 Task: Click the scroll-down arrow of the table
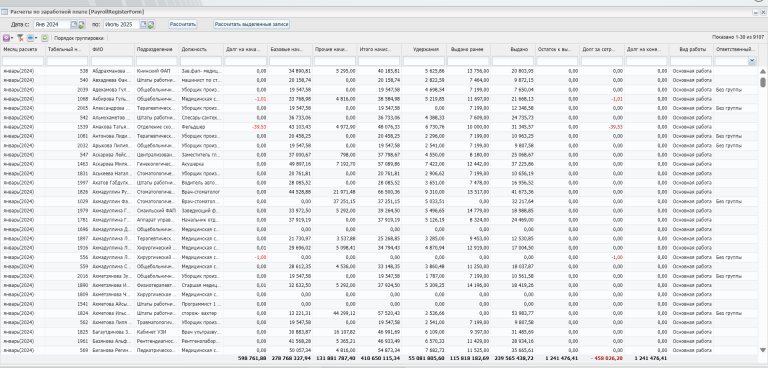[763, 350]
